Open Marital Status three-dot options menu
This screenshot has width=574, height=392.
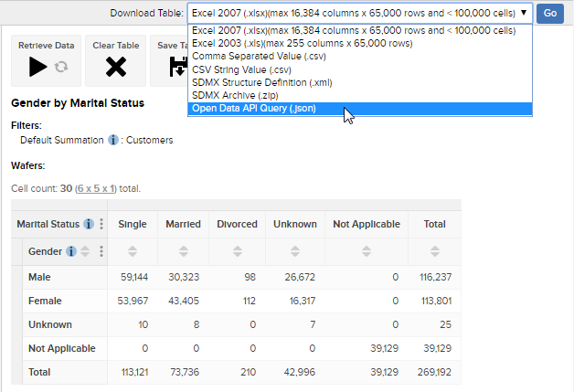tap(102, 224)
